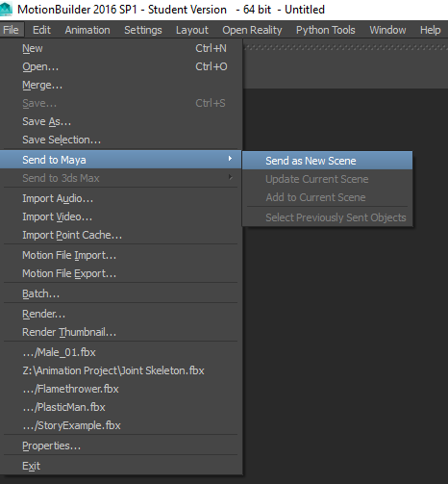The image size is (448, 484).
Task: Open recent Joint Skeleton.fbx file
Action: [x=120, y=370]
